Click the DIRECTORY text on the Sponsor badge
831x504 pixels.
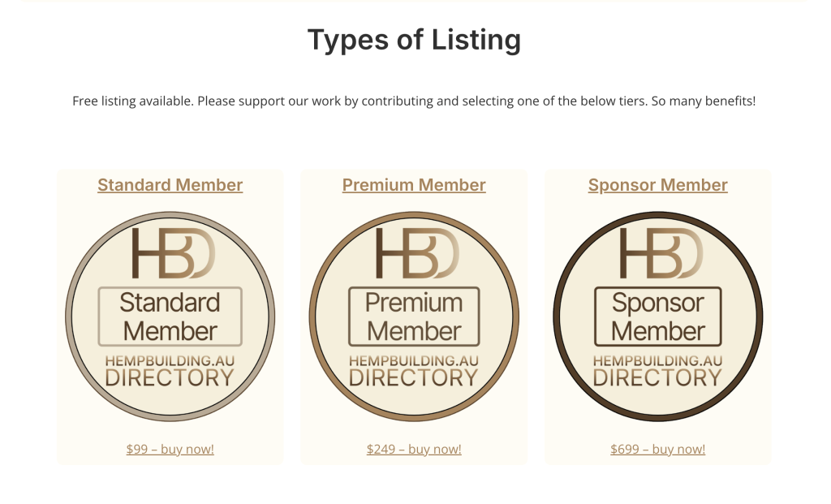point(657,376)
